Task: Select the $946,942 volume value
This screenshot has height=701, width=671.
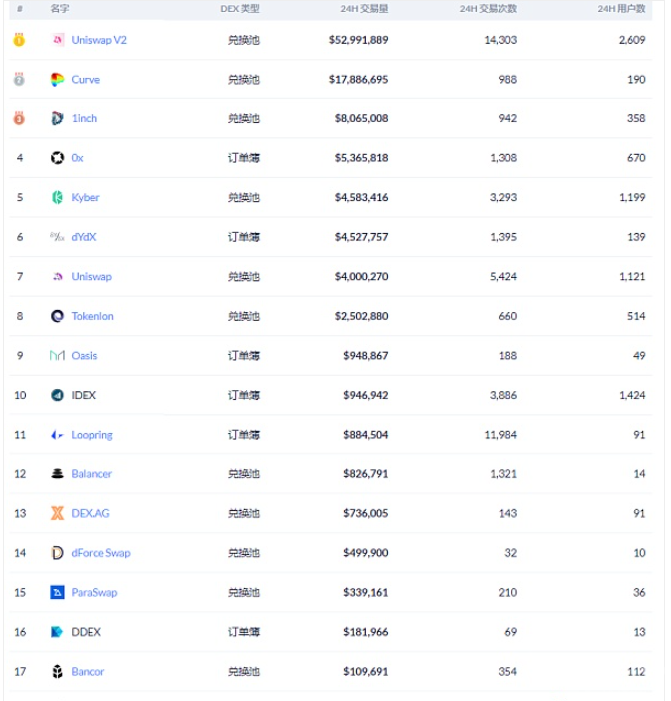Action: tap(366, 395)
